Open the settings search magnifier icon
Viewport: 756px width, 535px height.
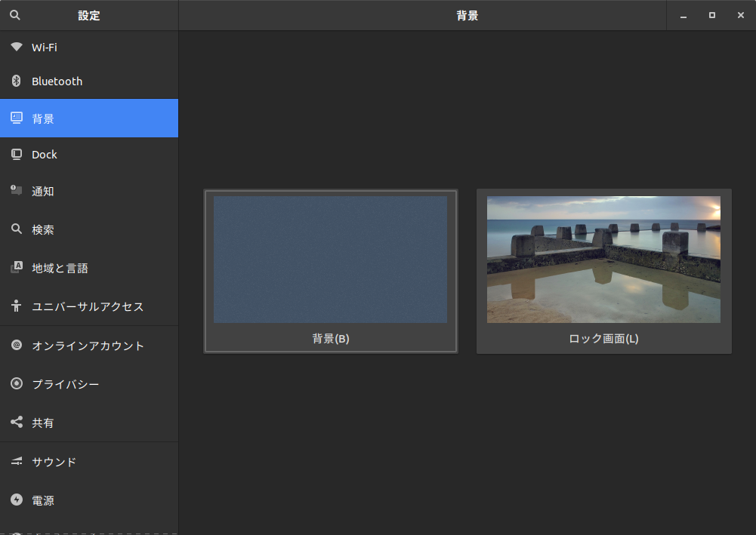click(x=15, y=15)
